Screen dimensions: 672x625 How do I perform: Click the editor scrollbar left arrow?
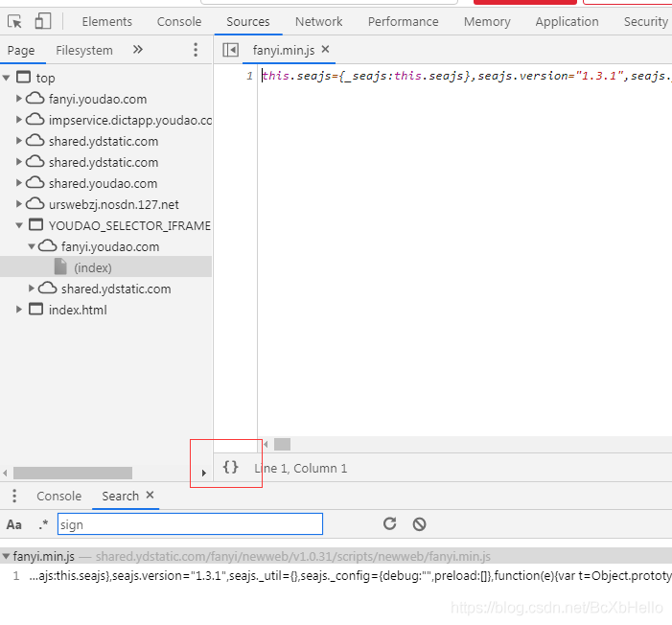click(x=266, y=445)
